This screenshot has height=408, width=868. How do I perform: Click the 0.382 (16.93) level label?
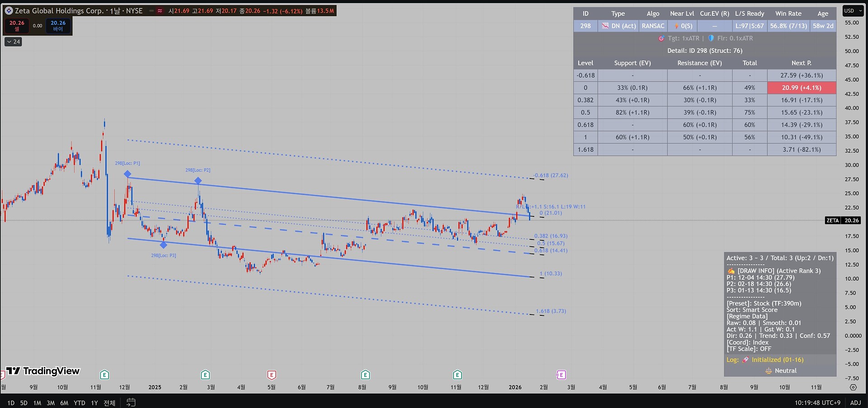[x=551, y=236]
